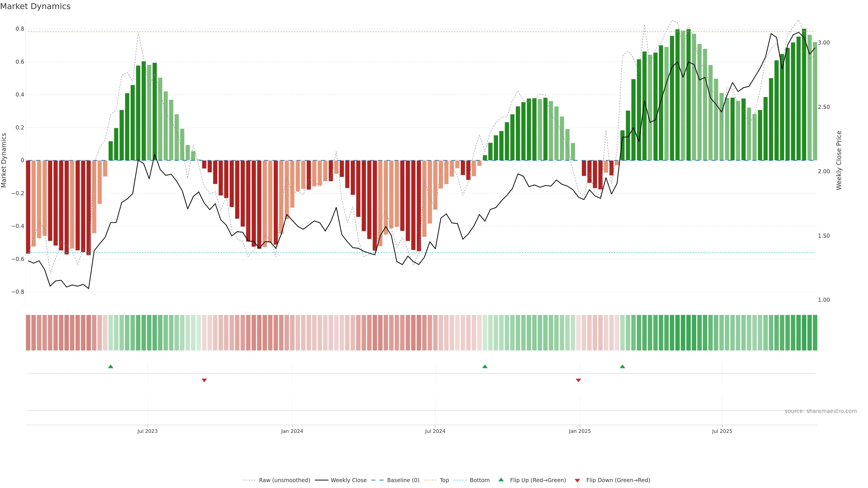Click the Market Dynamics chart title
Viewport: 868px width, 488px height.
35,6
